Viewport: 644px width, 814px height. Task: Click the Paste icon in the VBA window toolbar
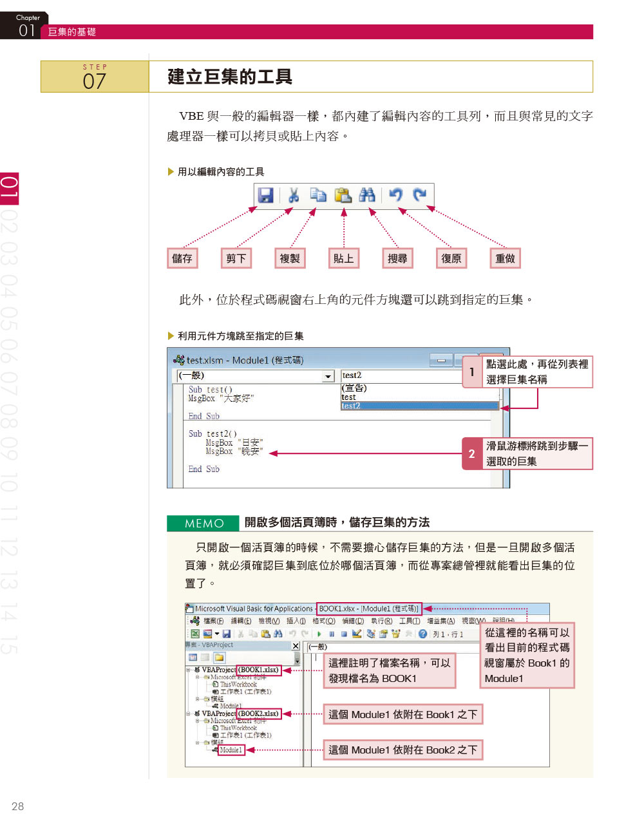coord(265,634)
